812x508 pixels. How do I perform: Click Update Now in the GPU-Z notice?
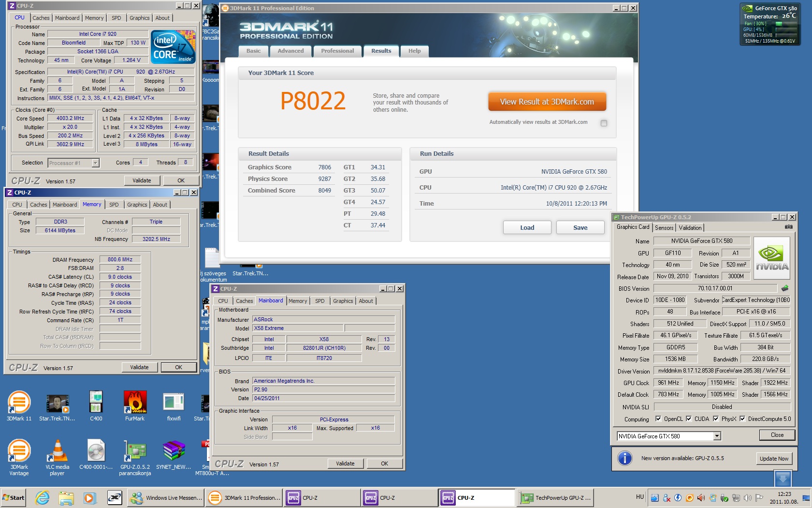(x=774, y=459)
